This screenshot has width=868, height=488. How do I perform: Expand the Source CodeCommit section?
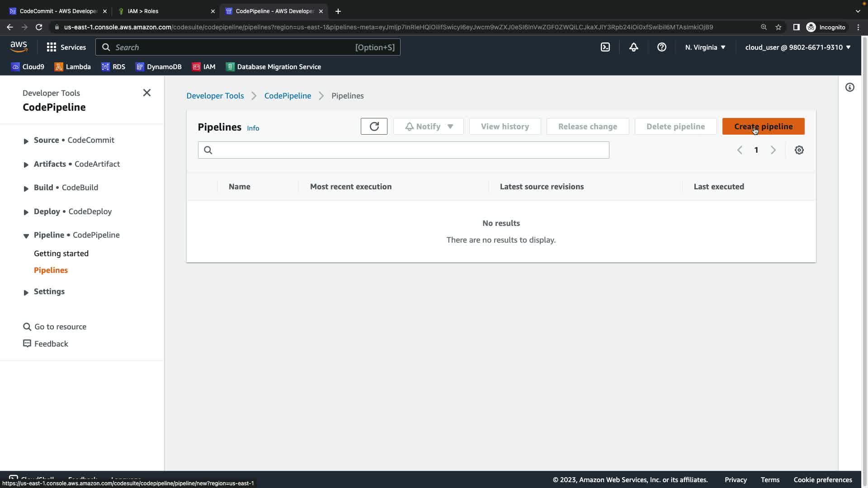(26, 141)
